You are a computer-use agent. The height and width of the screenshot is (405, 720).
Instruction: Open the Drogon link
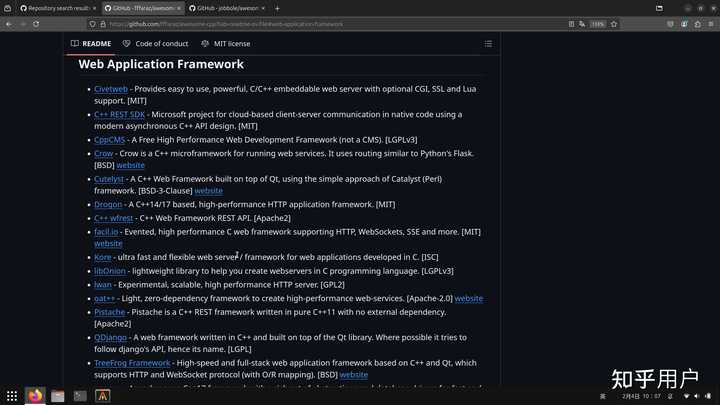point(108,204)
